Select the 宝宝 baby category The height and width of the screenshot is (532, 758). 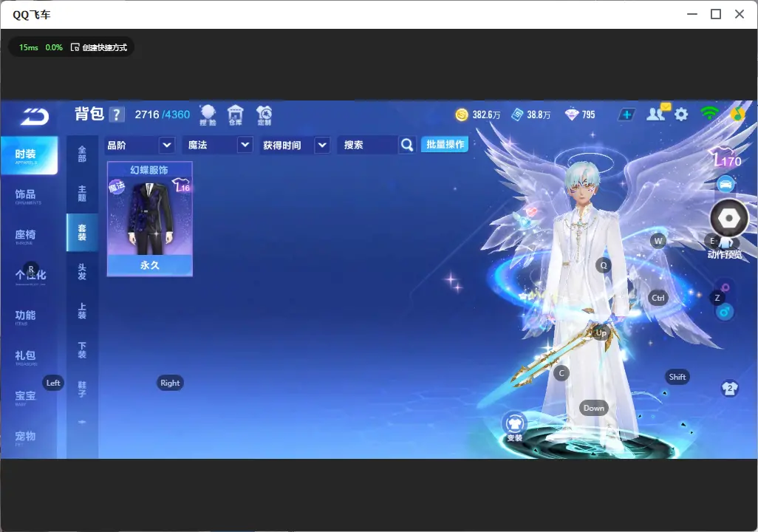click(27, 397)
